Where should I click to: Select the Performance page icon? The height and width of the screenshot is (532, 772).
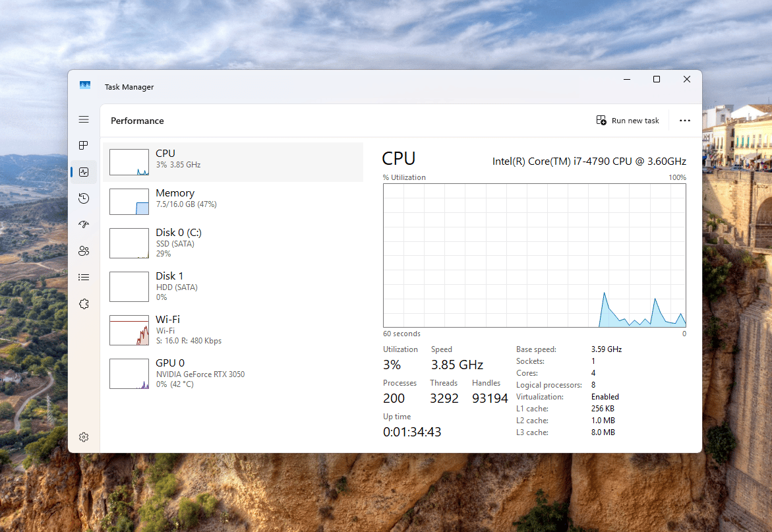[x=84, y=172]
